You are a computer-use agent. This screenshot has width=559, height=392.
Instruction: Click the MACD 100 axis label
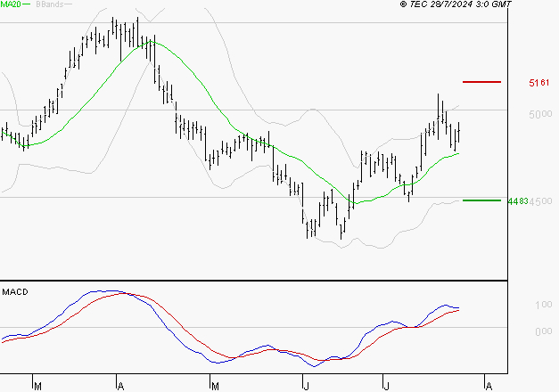544,305
